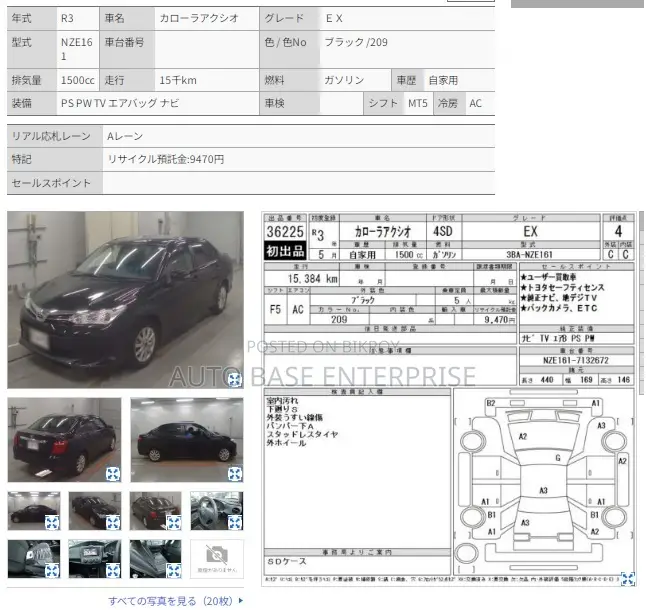
Task: Open the medium side-profile car photo
Action: (x=187, y=440)
